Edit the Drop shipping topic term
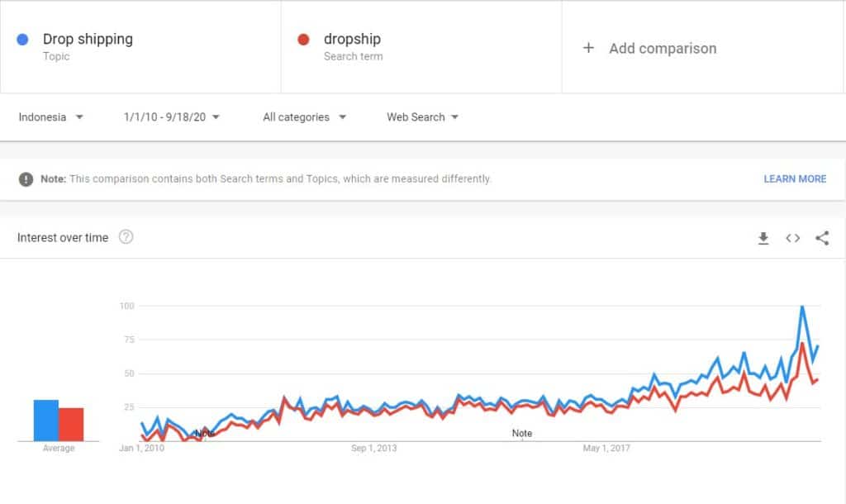The height and width of the screenshot is (504, 846). click(88, 39)
